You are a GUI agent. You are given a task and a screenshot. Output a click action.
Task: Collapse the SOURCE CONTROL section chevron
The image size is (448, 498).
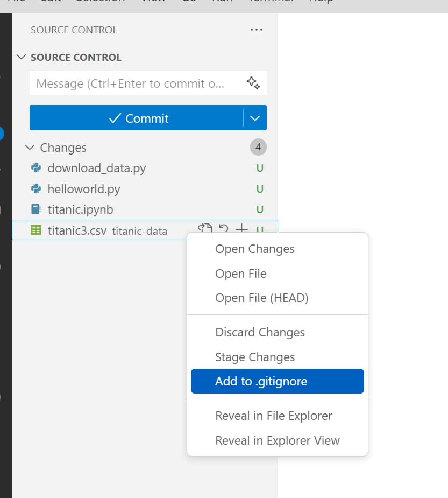(x=22, y=57)
